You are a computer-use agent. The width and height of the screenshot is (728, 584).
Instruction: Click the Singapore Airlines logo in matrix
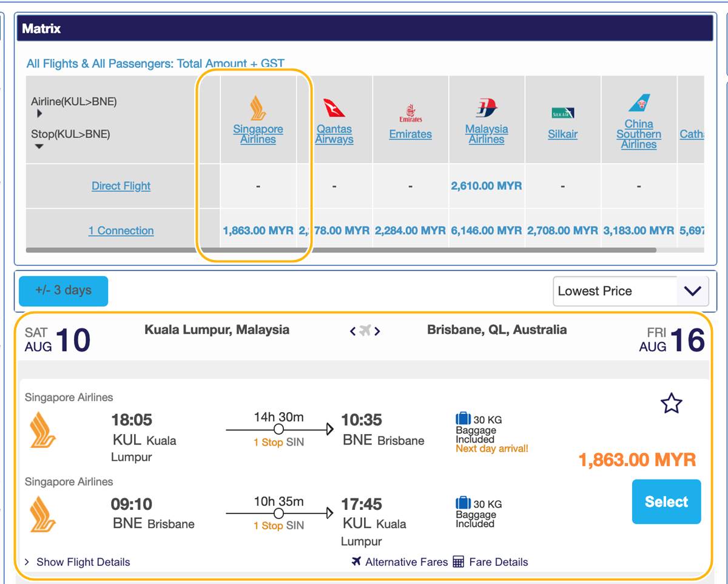[x=258, y=107]
